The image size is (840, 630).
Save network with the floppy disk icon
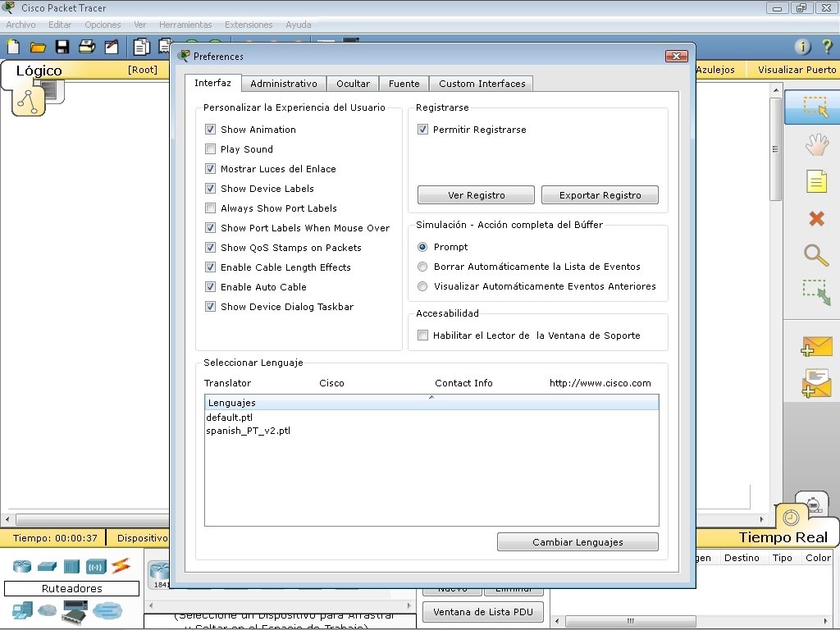62,47
